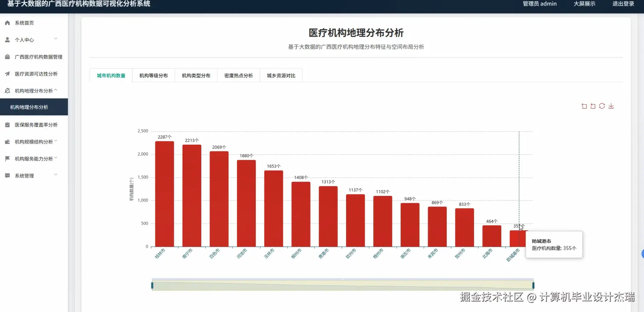Select the 机构地理分布分析 submenu item
The image size is (644, 312).
click(x=34, y=107)
